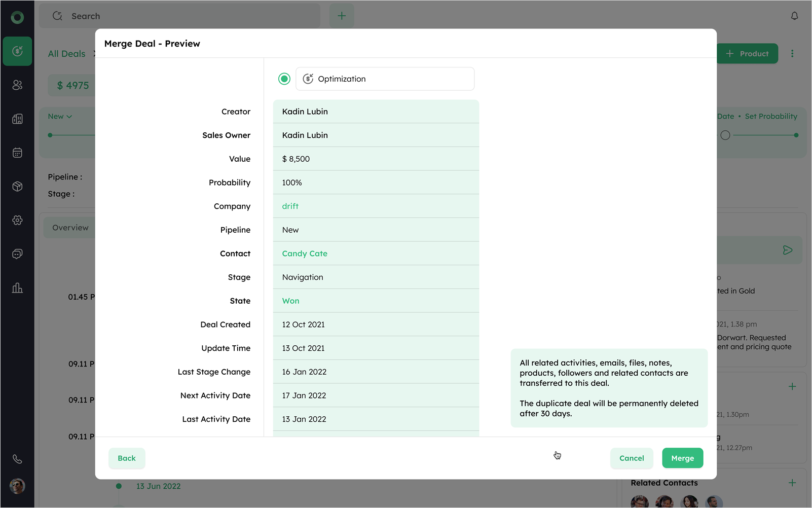The width and height of the screenshot is (812, 508).
Task: Open Candy Cate contact link
Action: click(304, 253)
